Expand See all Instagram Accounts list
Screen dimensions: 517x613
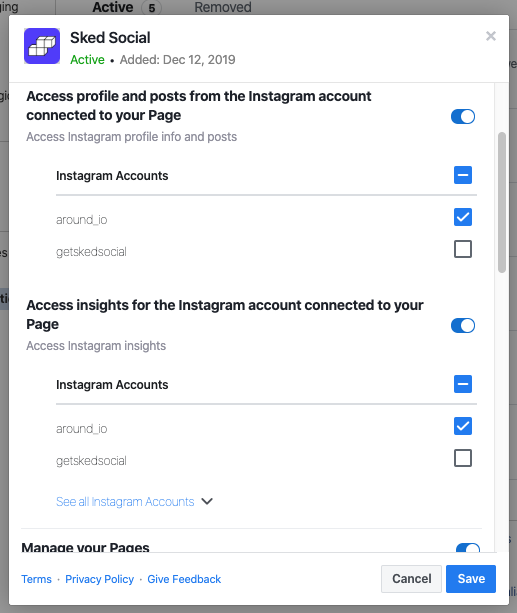[125, 502]
